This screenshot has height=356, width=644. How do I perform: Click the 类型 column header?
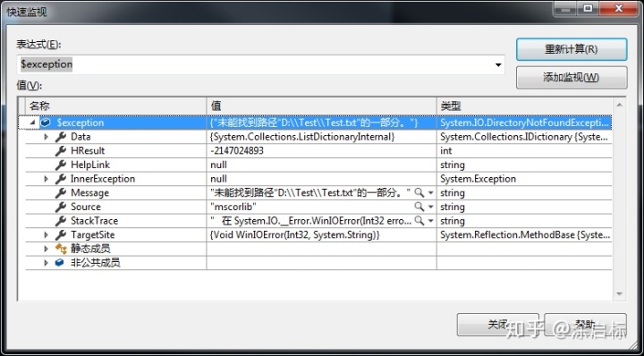tap(524, 106)
